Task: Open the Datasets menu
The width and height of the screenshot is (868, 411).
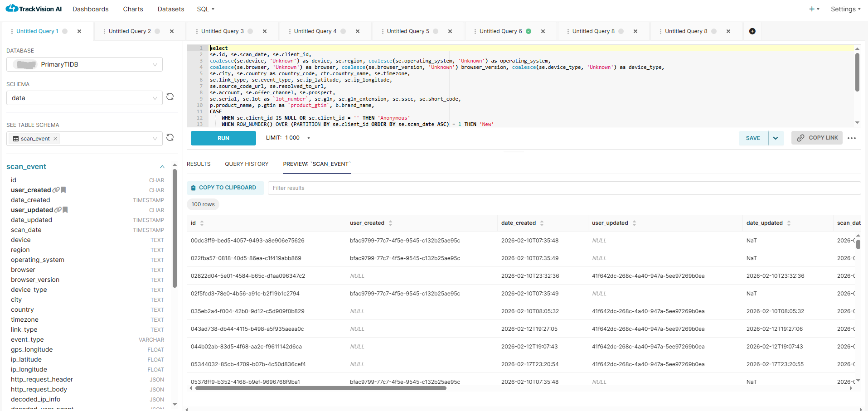Action: [171, 9]
